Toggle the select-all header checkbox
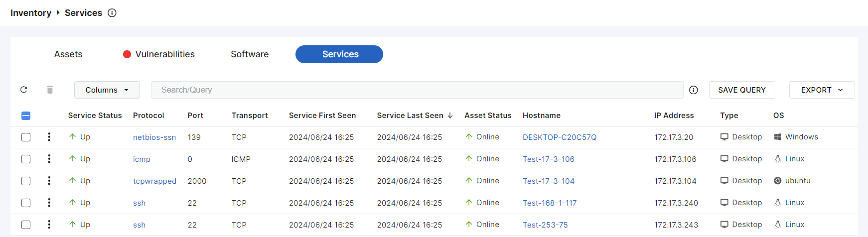This screenshot has height=237, width=868. click(x=26, y=116)
